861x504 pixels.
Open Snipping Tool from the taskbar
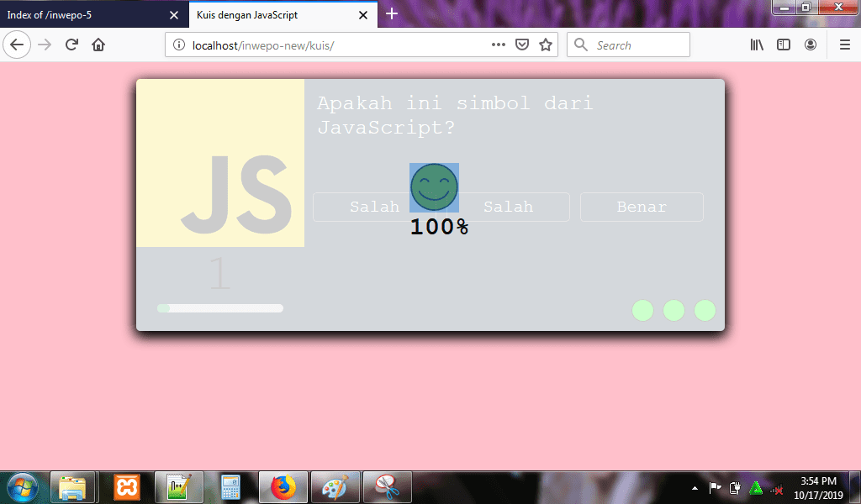(387, 487)
